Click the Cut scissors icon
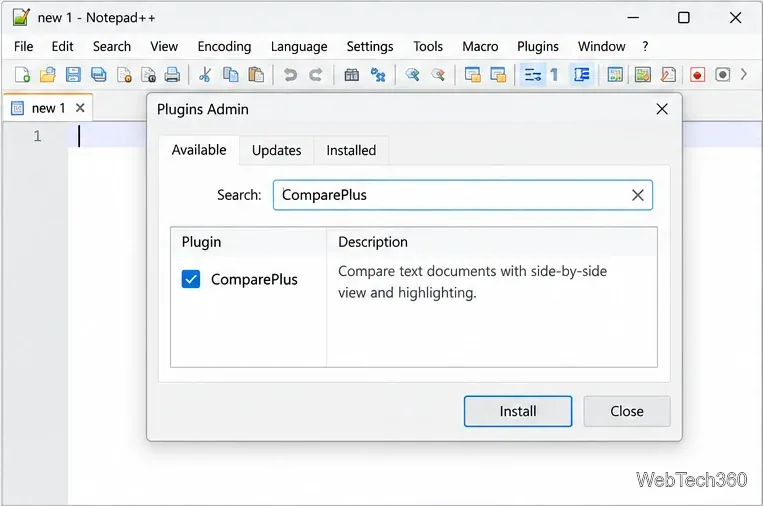 [x=205, y=74]
